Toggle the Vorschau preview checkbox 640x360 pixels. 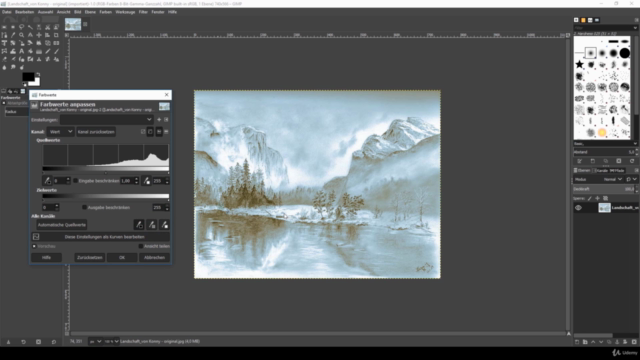34,246
